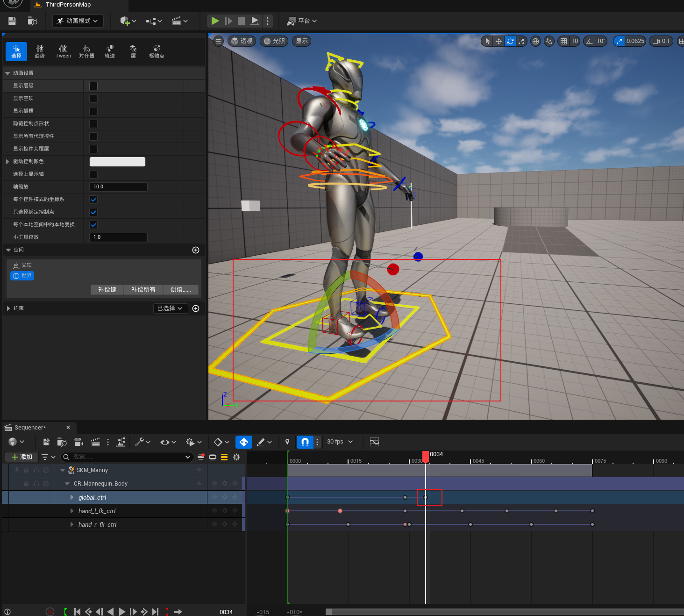Activate the translate gizmo tool
This screenshot has width=684, height=616.
click(499, 41)
